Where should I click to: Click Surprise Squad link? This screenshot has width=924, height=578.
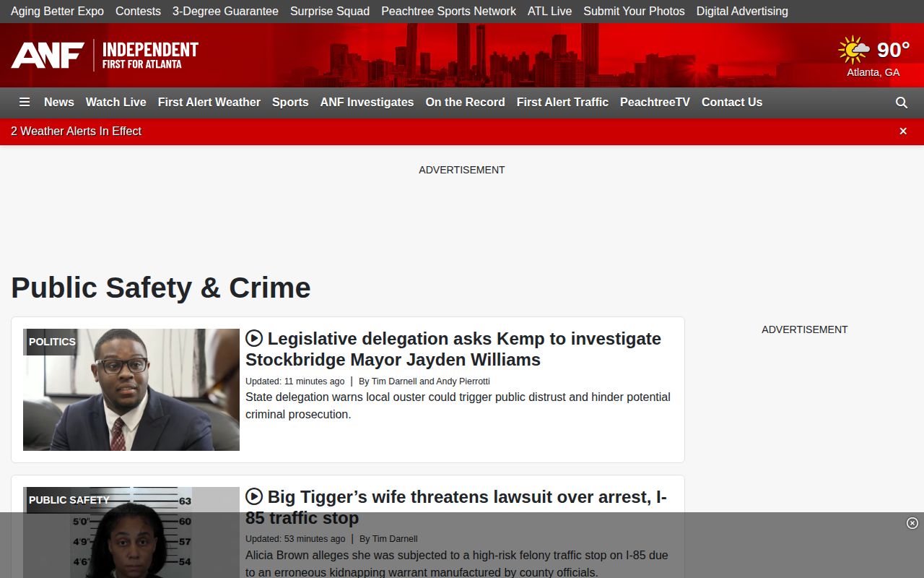click(330, 12)
